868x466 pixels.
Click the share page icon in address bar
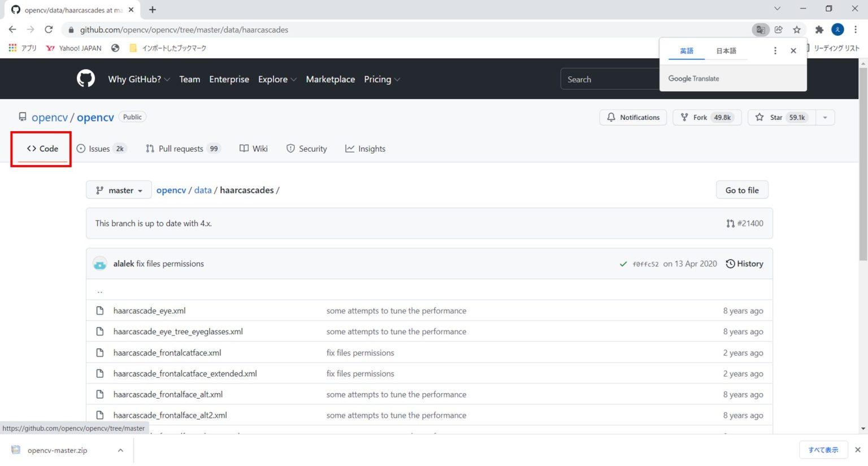(x=779, y=30)
